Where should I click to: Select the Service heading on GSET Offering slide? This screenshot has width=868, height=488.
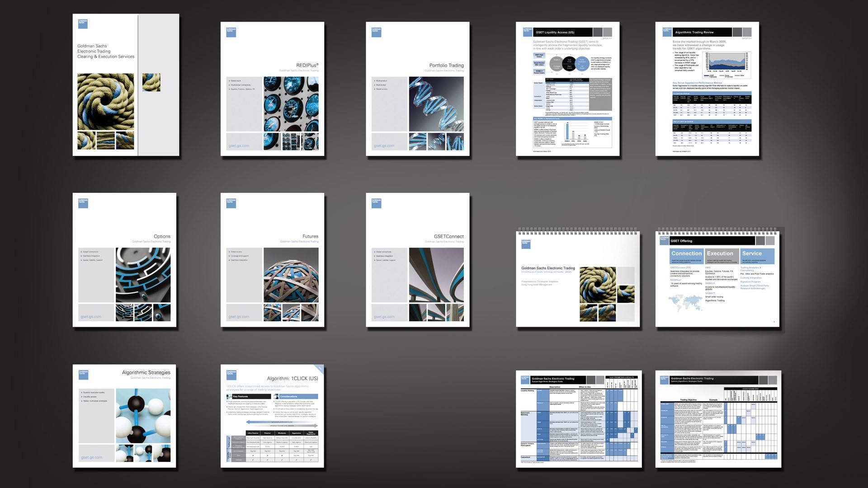(x=752, y=253)
